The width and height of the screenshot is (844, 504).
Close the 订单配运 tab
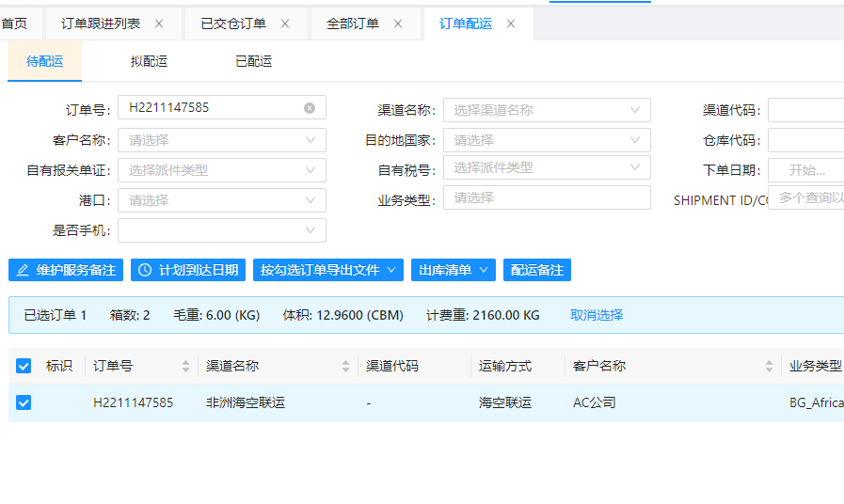point(511,24)
